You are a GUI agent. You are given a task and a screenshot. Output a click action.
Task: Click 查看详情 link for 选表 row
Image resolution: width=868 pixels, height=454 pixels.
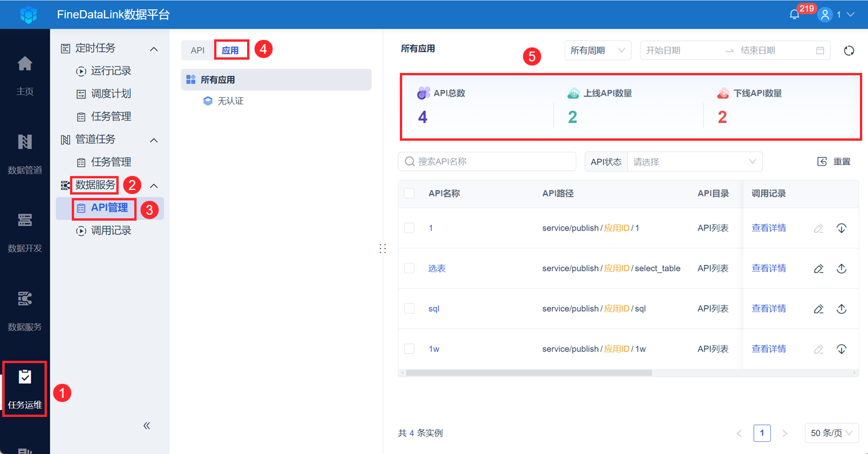(x=768, y=268)
